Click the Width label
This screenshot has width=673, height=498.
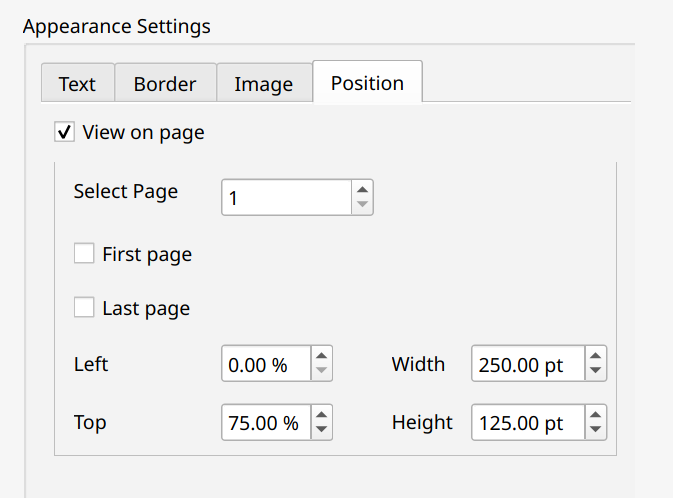pyautogui.click(x=418, y=364)
